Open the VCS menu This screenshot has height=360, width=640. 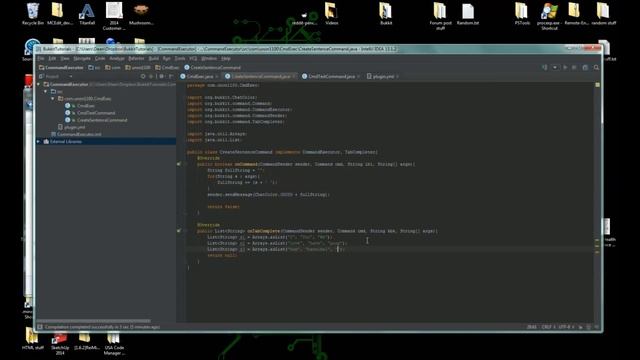[x=193, y=58]
